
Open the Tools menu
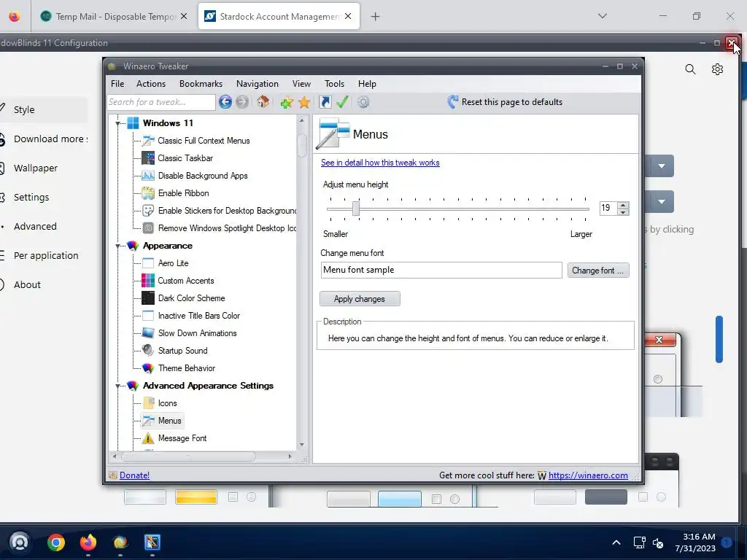tap(334, 84)
